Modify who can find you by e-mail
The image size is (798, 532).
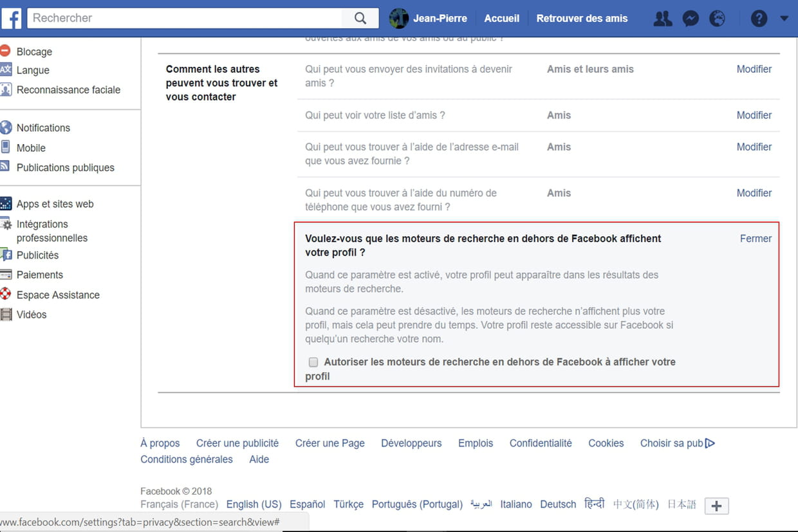754,147
